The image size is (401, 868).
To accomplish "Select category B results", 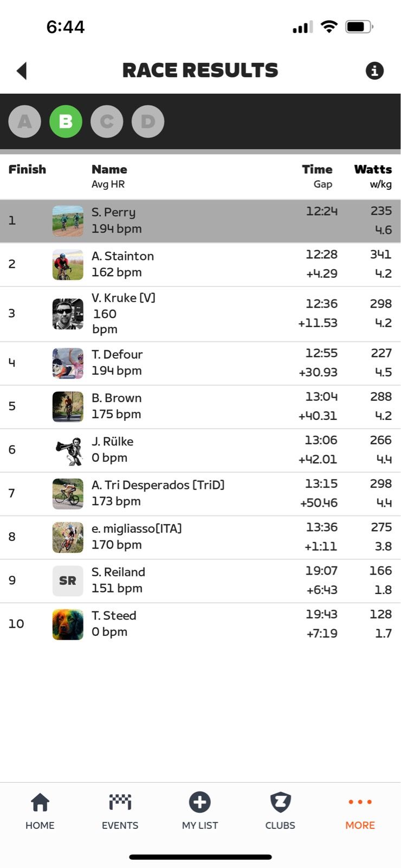I will coord(66,121).
